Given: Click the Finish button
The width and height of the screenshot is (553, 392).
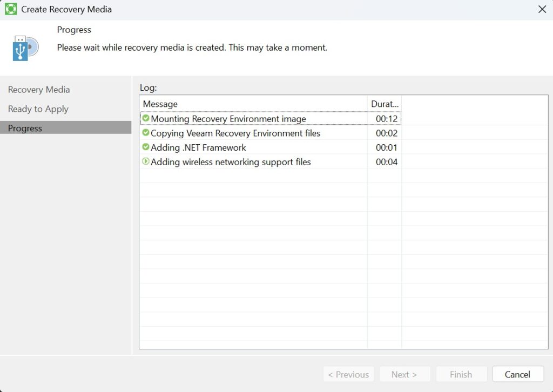Looking at the screenshot, I should (x=461, y=374).
